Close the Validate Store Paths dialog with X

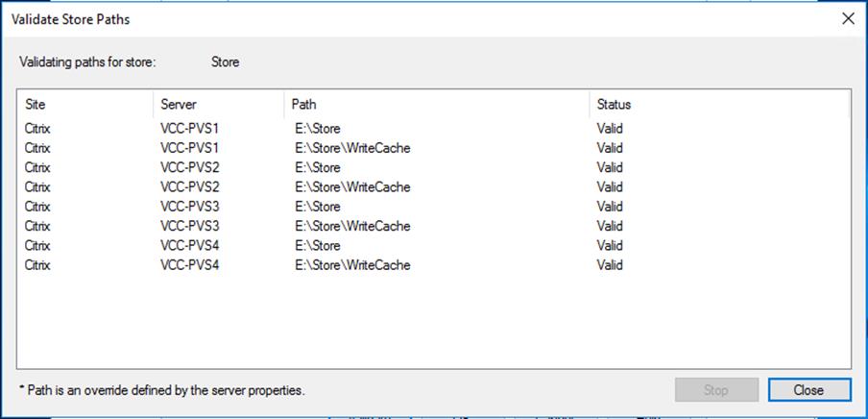pos(848,19)
